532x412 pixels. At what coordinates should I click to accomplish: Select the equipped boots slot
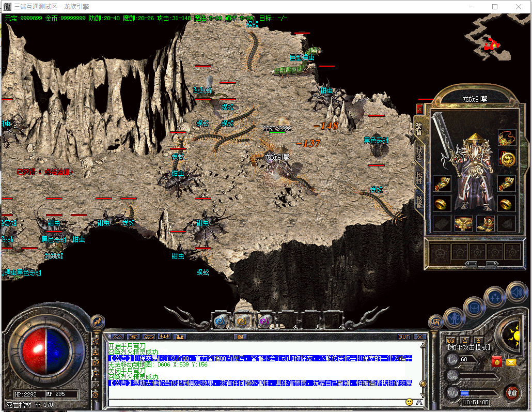pos(485,224)
